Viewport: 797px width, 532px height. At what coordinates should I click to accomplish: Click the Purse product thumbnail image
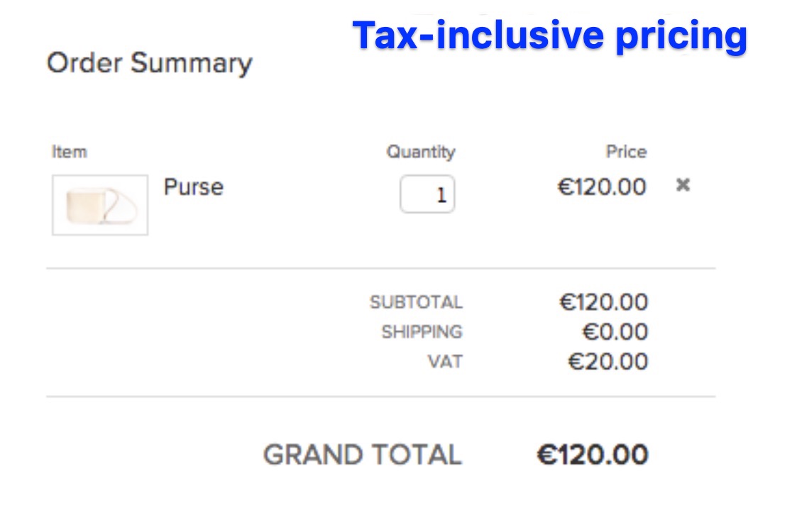100,205
